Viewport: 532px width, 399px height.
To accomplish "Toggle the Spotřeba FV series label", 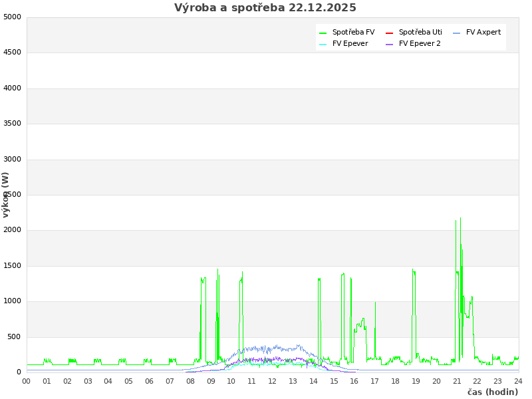I will pos(353,33).
